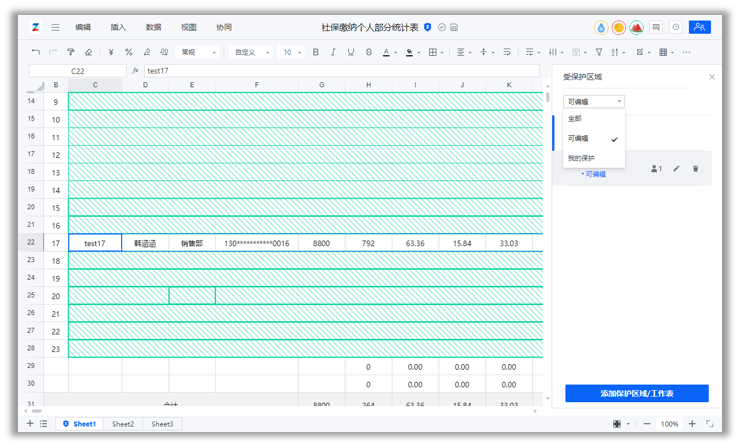
Task: Click the 添加保护区域/工作表 button
Action: tap(637, 393)
